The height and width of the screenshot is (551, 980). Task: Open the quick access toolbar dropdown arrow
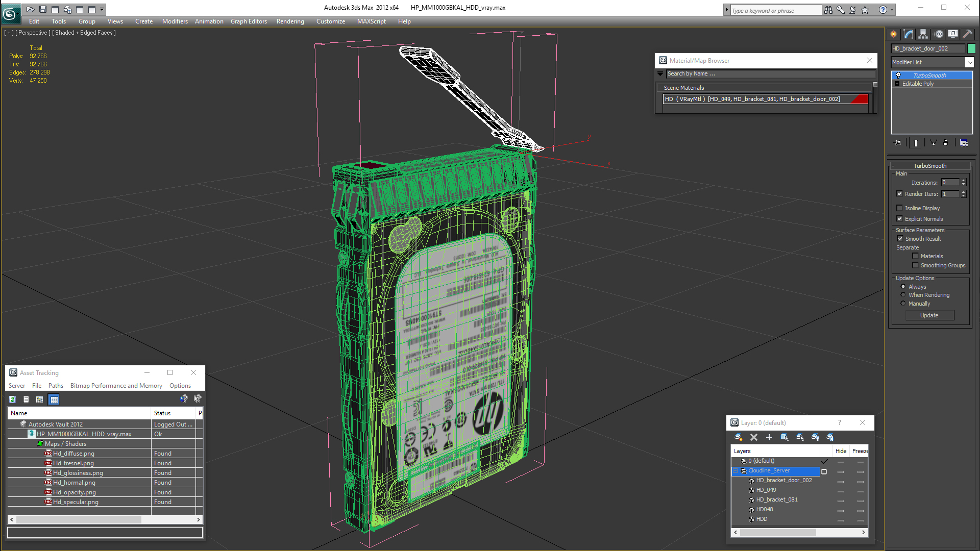(x=102, y=9)
